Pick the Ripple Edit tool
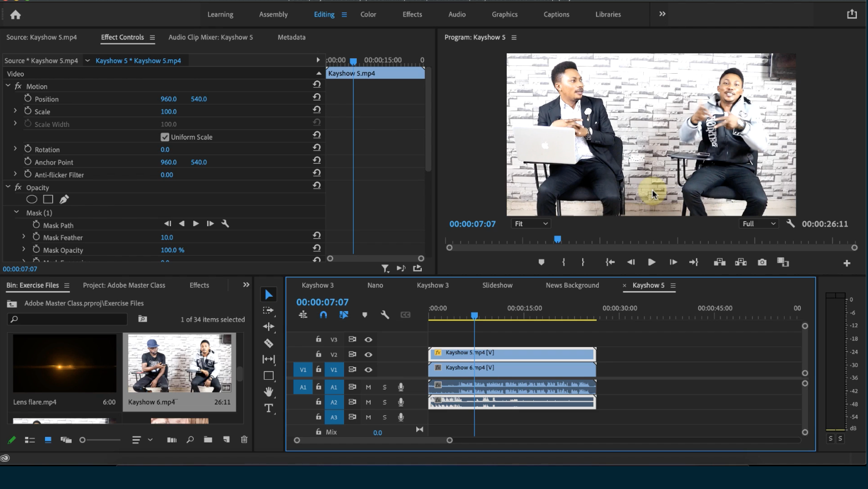Screen dimensions: 868x489 pyautogui.click(x=269, y=327)
